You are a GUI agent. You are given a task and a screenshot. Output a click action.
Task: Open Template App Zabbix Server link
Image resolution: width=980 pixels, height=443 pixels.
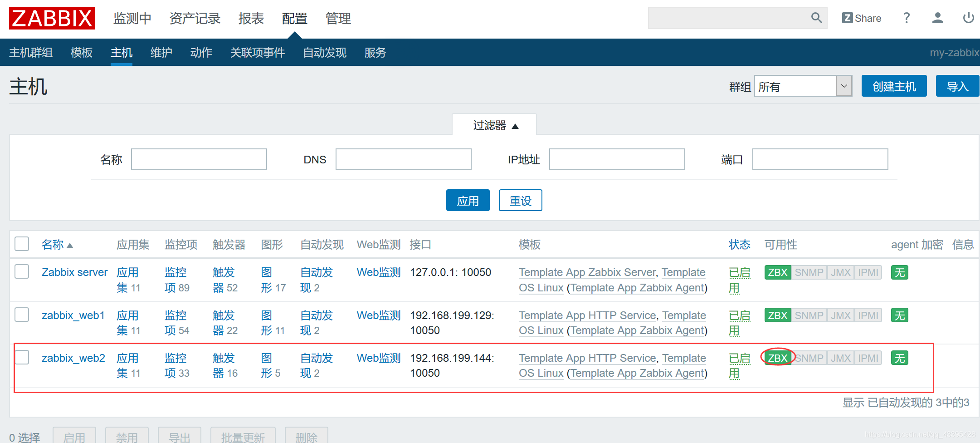click(x=588, y=272)
